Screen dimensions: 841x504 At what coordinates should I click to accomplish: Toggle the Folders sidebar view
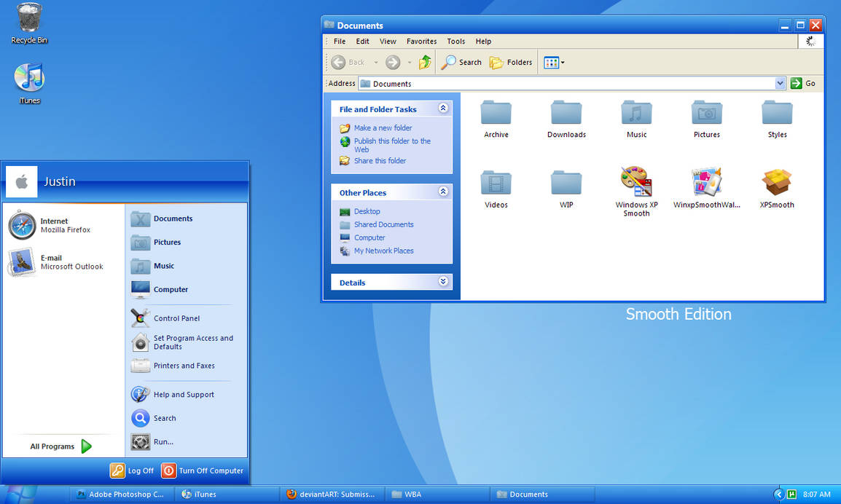point(511,63)
